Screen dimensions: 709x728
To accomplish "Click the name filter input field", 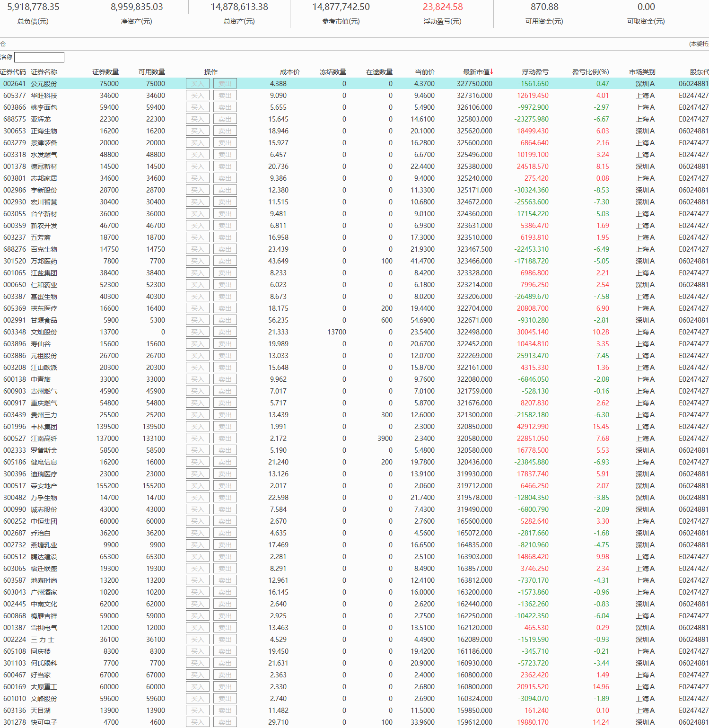I will coord(39,57).
